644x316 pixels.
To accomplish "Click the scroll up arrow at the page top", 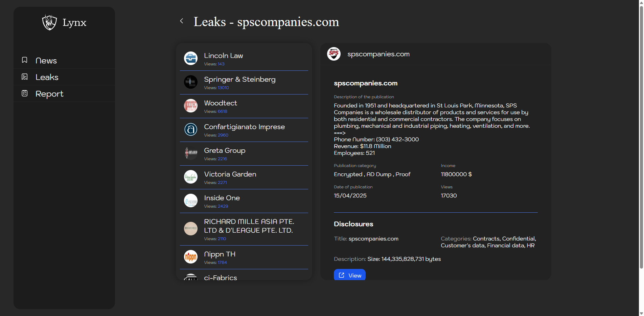I will [641, 2].
